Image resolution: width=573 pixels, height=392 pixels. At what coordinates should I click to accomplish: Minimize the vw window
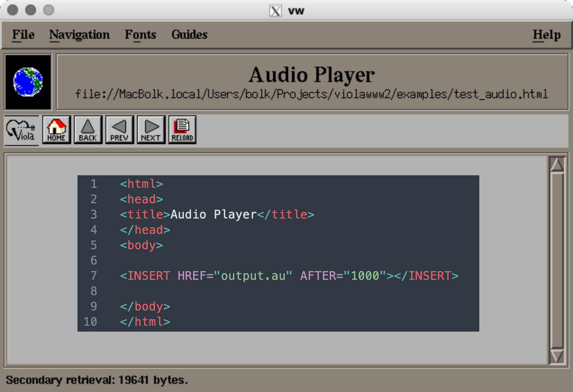click(x=31, y=10)
